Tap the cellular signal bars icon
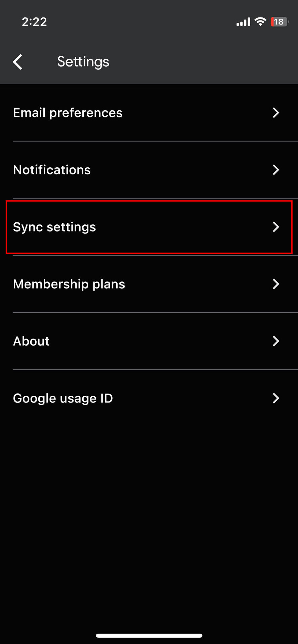 pyautogui.click(x=243, y=22)
